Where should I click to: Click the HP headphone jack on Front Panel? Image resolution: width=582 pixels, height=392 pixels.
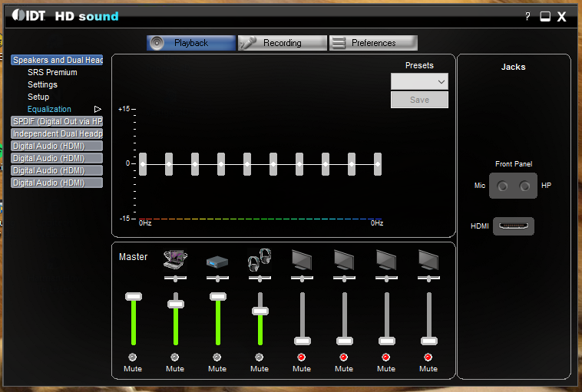tap(525, 186)
